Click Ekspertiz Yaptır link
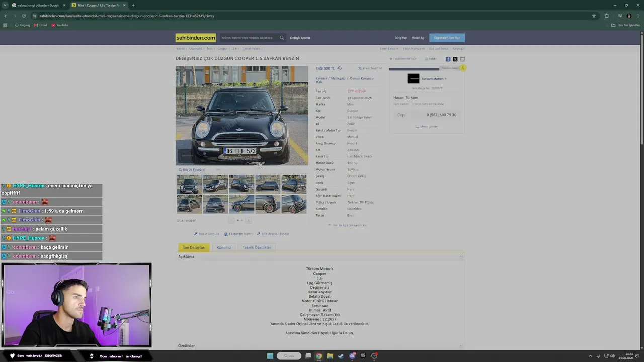The height and width of the screenshot is (362, 644). tap(238, 234)
